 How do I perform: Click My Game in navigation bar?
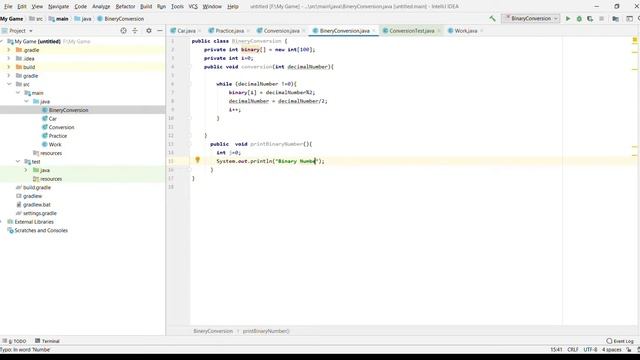12,19
